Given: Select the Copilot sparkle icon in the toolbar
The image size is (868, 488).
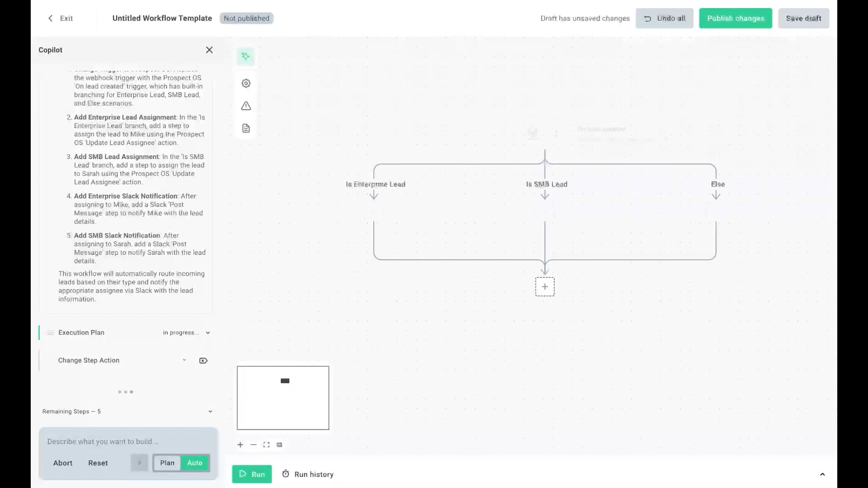Looking at the screenshot, I should [x=245, y=56].
